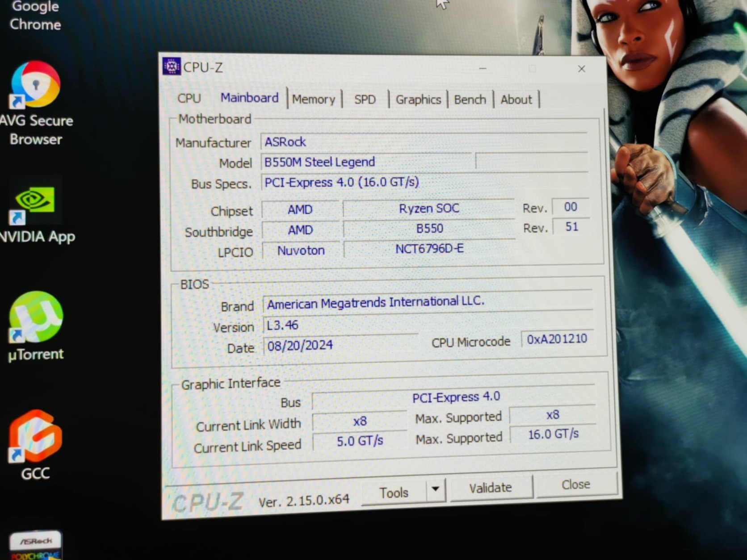
Task: Open the Graphics tab
Action: pos(418,99)
